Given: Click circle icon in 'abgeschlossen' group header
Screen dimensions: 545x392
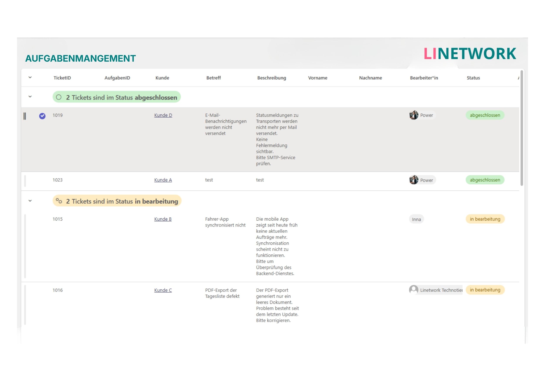Looking at the screenshot, I should coord(59,97).
